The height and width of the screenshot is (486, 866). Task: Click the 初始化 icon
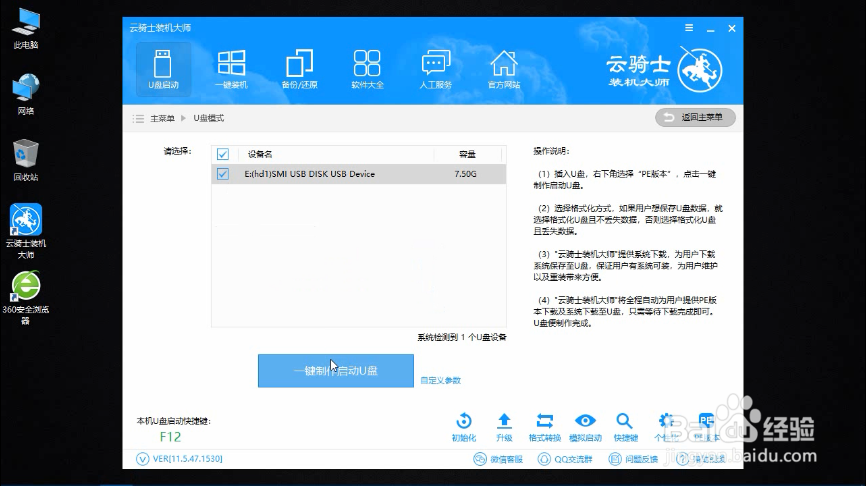click(464, 427)
